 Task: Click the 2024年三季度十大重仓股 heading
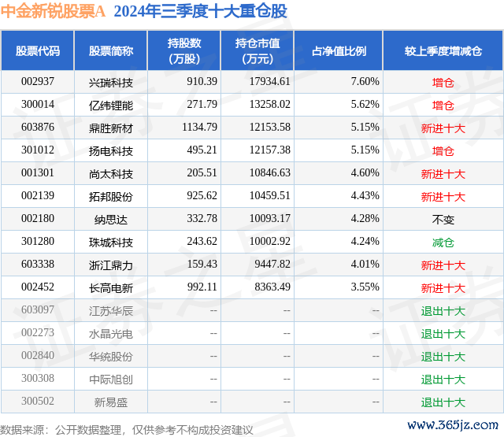200,11
